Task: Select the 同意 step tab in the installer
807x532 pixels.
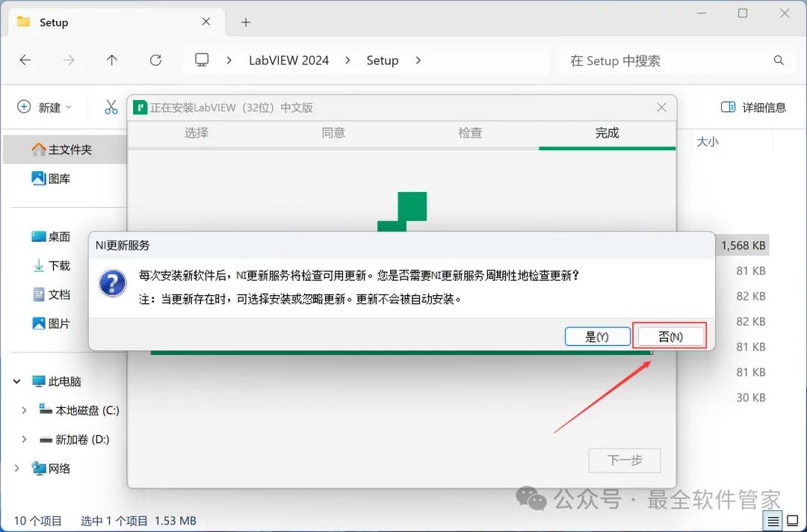Action: tap(333, 133)
